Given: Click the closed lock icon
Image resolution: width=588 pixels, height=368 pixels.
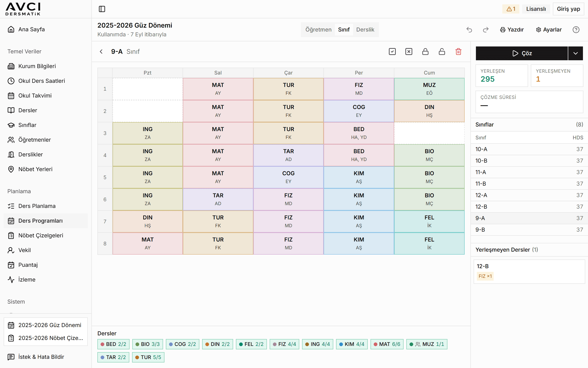Looking at the screenshot, I should pos(425,52).
